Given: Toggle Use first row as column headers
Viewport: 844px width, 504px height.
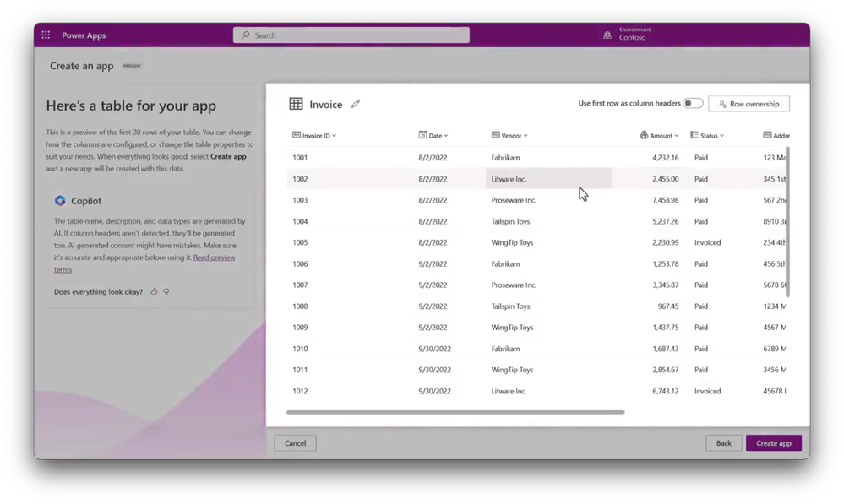Looking at the screenshot, I should pos(693,103).
